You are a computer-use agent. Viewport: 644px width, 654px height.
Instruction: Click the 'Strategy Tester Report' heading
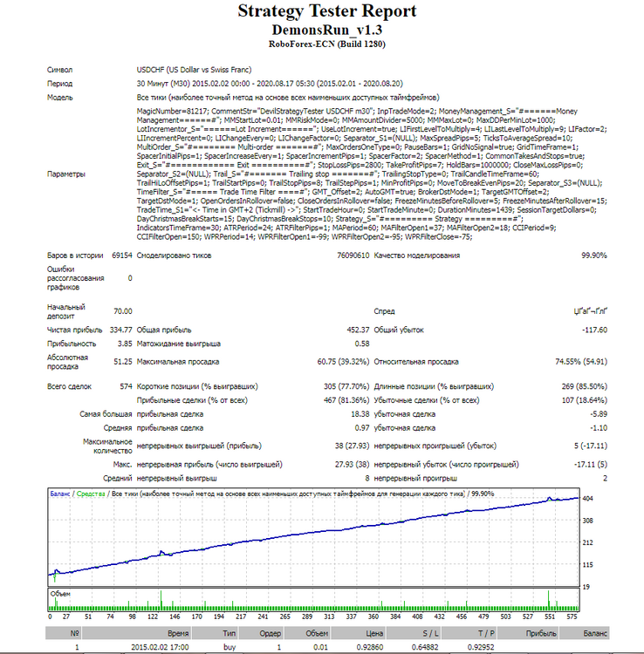point(327,11)
